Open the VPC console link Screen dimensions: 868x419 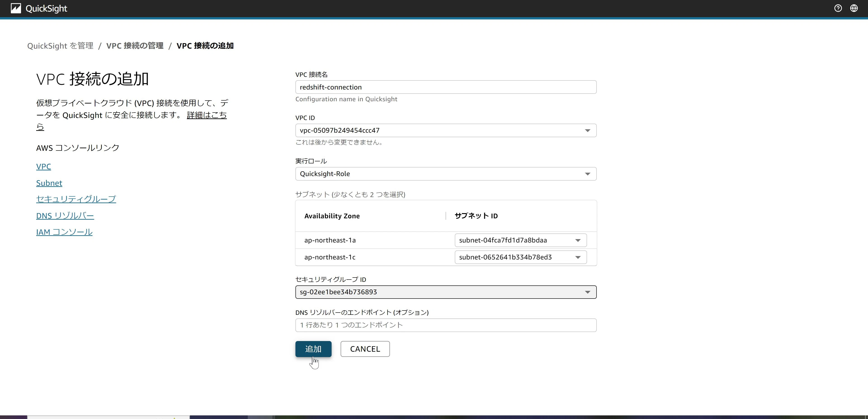point(43,166)
